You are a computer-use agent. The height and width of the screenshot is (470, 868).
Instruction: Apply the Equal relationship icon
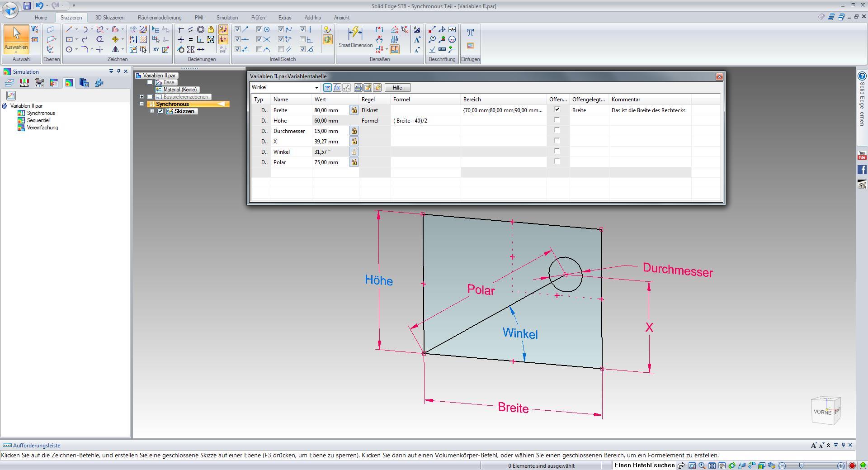tap(191, 39)
